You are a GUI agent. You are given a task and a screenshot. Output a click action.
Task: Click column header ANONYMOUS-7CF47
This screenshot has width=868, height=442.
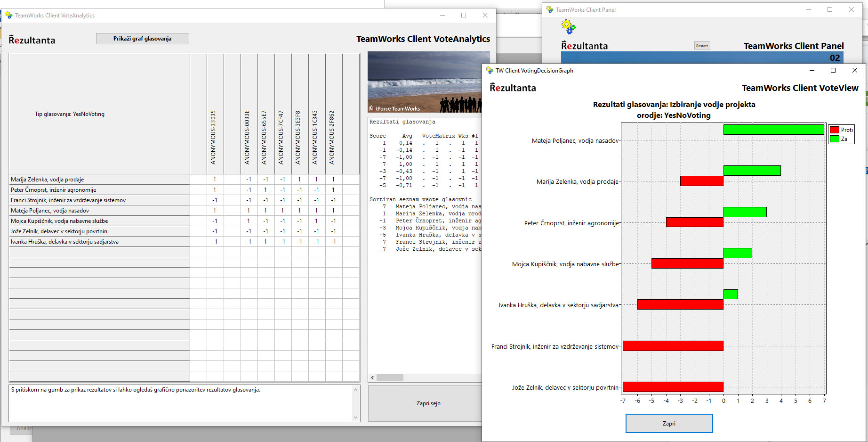[282, 114]
